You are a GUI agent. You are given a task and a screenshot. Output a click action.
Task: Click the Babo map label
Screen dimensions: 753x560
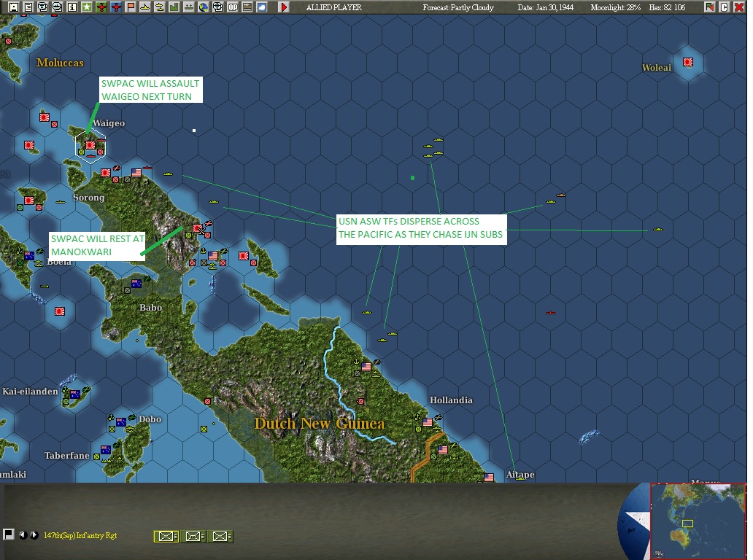pos(150,308)
